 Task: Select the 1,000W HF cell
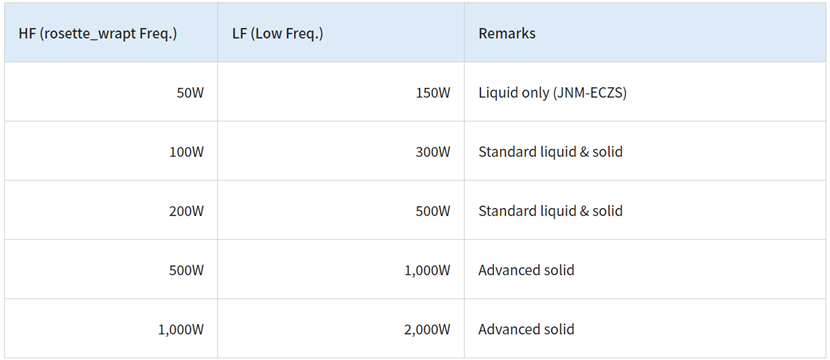[x=111, y=329]
